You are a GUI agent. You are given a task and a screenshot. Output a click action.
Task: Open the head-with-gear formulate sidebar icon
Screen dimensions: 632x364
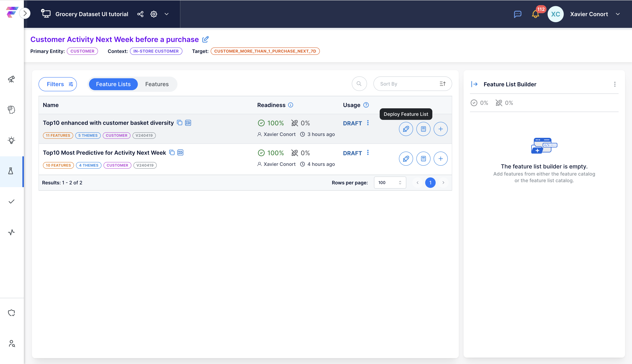[11, 109]
